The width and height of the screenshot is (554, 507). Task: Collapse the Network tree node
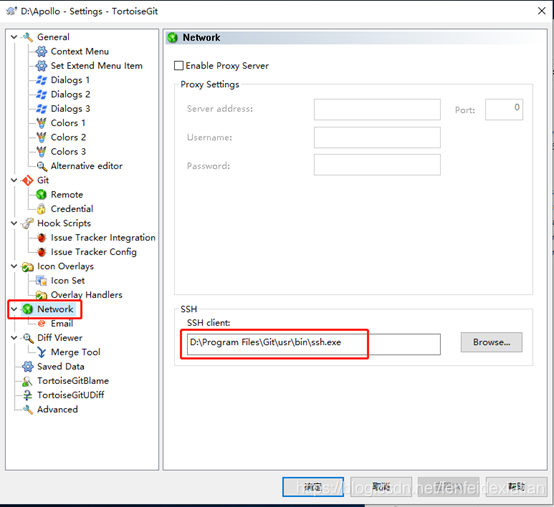pyautogui.click(x=14, y=309)
